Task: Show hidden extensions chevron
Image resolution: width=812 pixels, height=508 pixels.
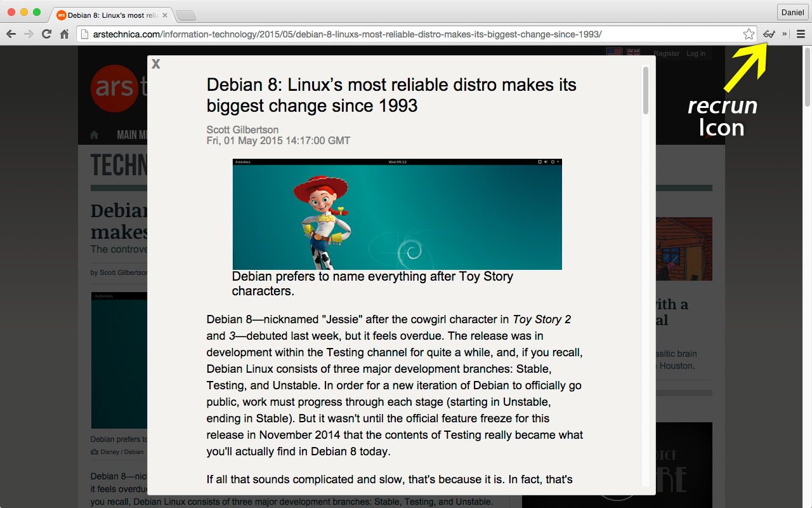Action: (x=785, y=34)
